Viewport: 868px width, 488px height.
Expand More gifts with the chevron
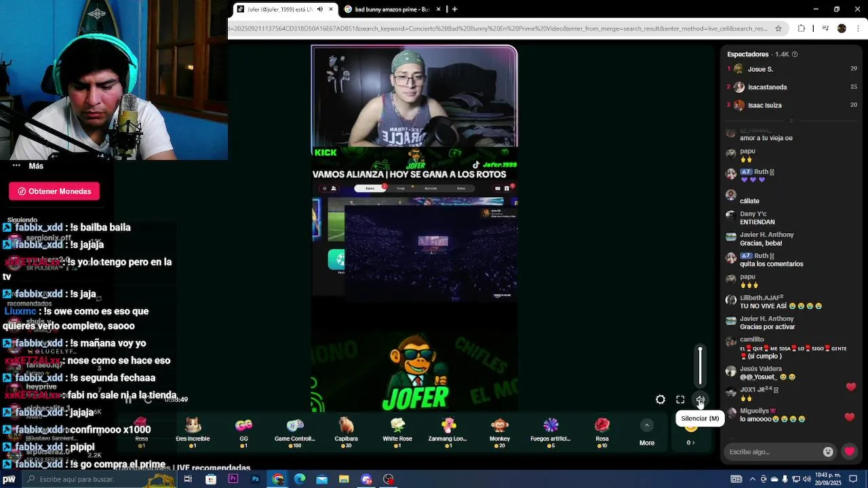[x=647, y=425]
